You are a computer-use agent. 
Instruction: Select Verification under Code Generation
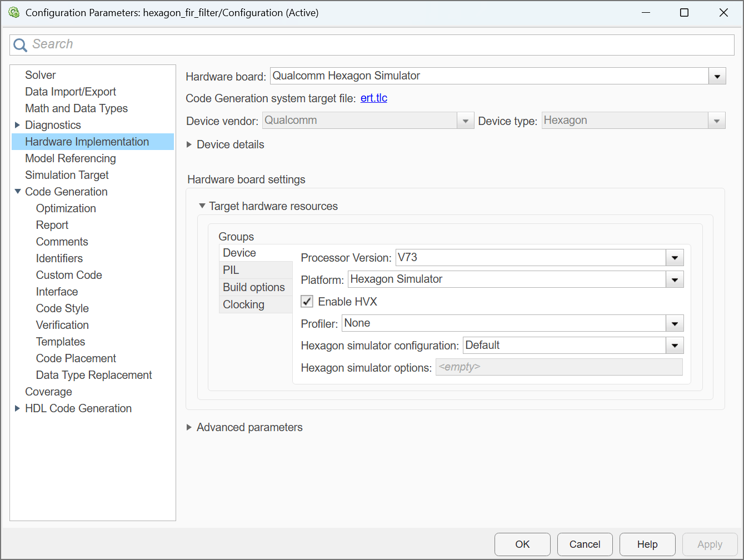62,325
